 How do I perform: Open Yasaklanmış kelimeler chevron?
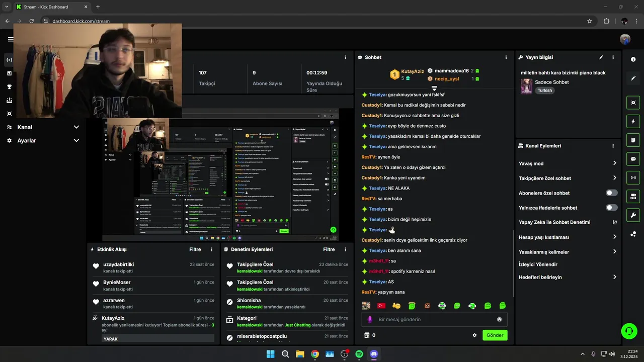tap(614, 252)
